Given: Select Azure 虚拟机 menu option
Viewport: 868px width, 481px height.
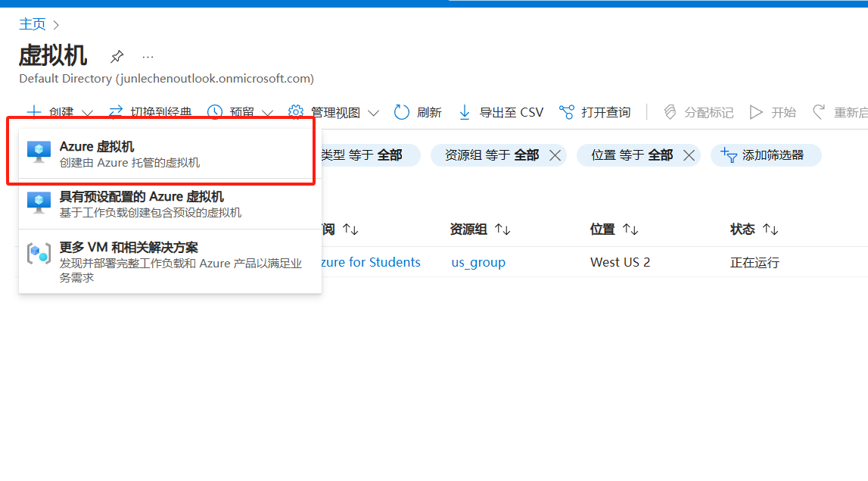Looking at the screenshot, I should 129,154.
